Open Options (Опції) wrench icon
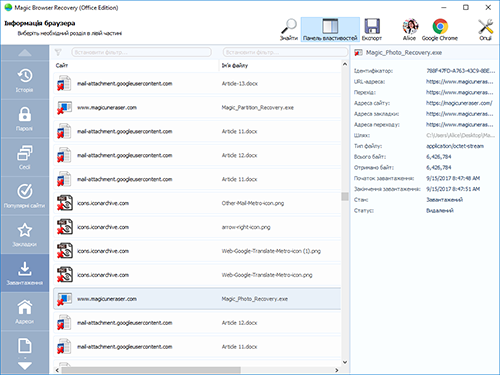This screenshot has width=500, height=375. 485,30
